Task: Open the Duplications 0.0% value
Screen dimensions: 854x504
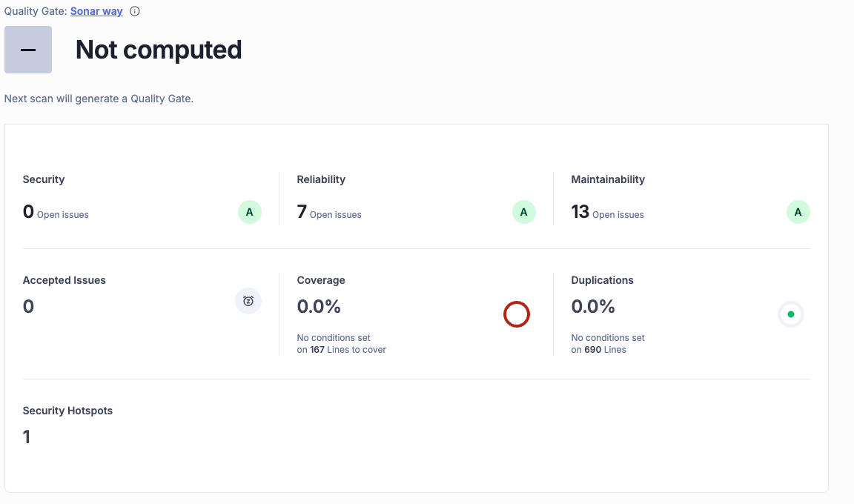Action: tap(593, 306)
